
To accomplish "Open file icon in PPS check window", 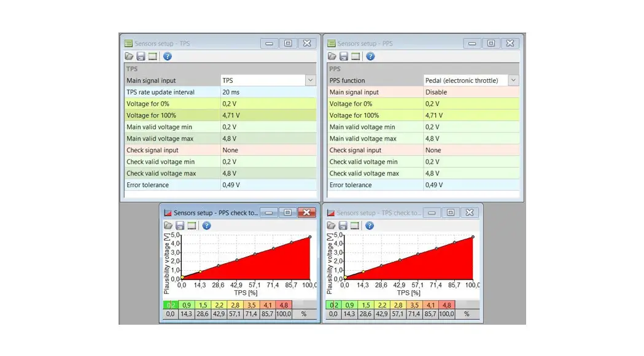I will [168, 225].
